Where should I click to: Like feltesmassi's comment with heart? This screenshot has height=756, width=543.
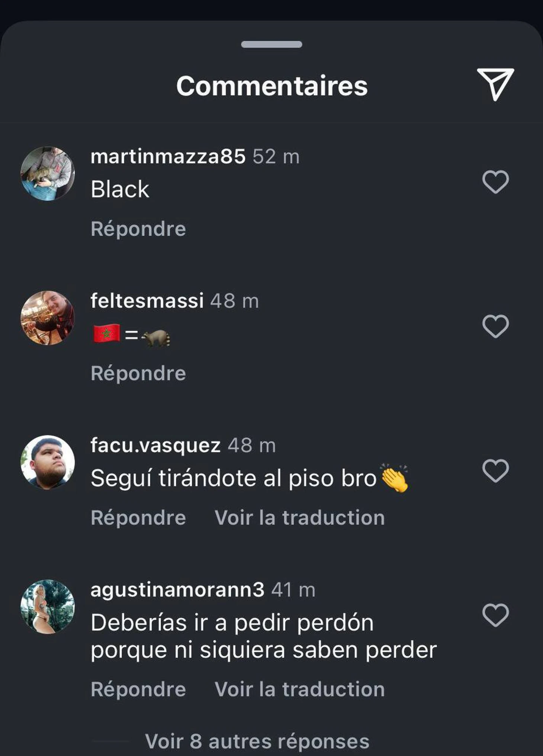point(495,326)
